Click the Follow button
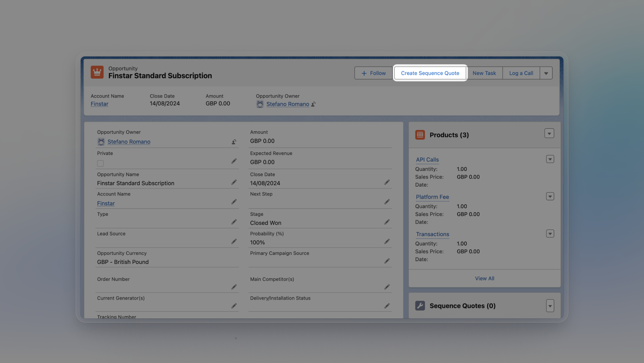This screenshot has height=363, width=644. click(373, 73)
